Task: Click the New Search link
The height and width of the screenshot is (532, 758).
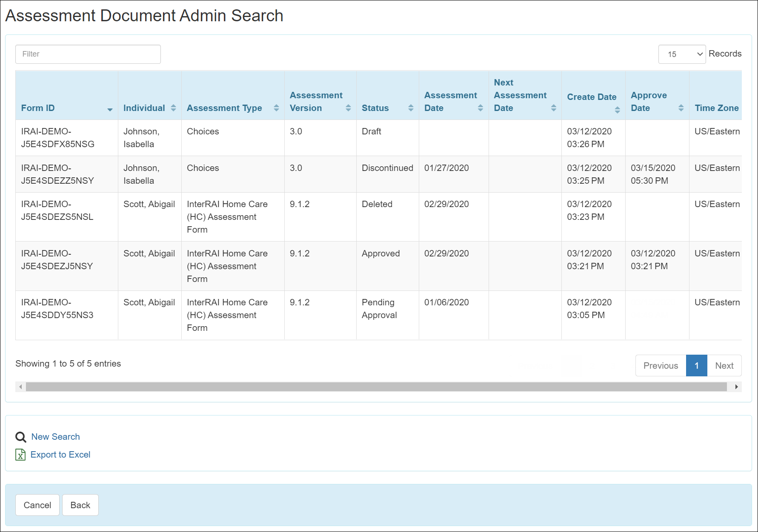Action: click(55, 437)
